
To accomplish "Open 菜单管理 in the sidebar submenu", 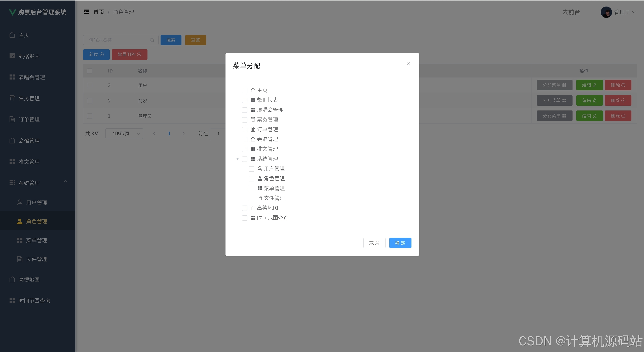I will coord(37,240).
